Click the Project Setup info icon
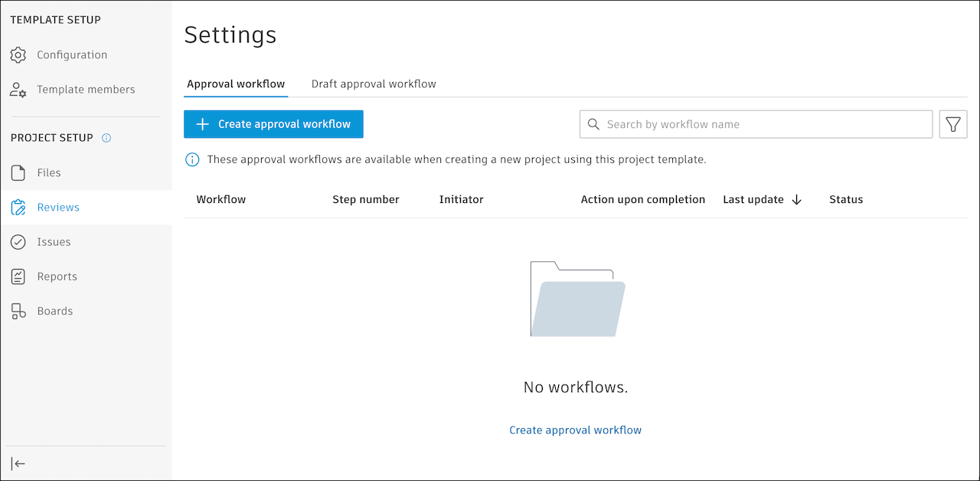980x481 pixels. click(106, 138)
